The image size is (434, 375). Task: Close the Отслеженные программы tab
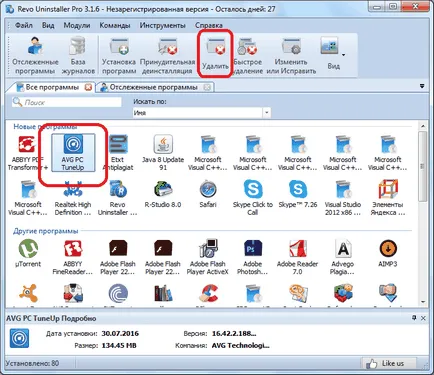207,87
